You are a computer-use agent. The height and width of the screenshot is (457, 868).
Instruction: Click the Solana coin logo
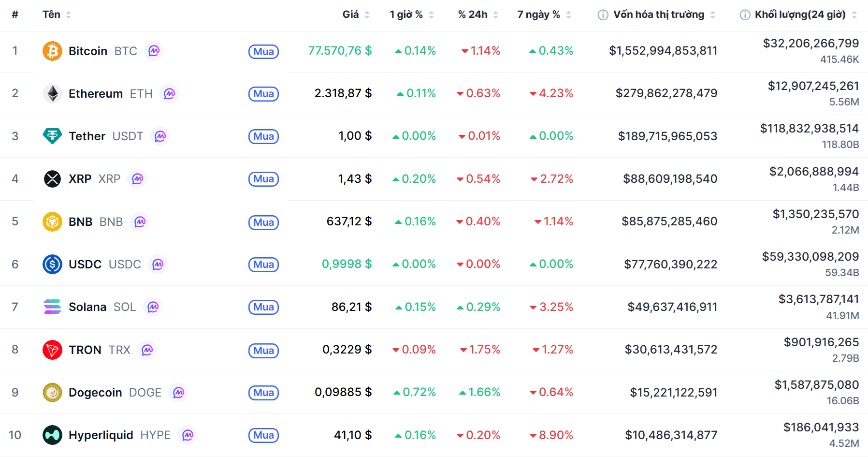click(52, 307)
